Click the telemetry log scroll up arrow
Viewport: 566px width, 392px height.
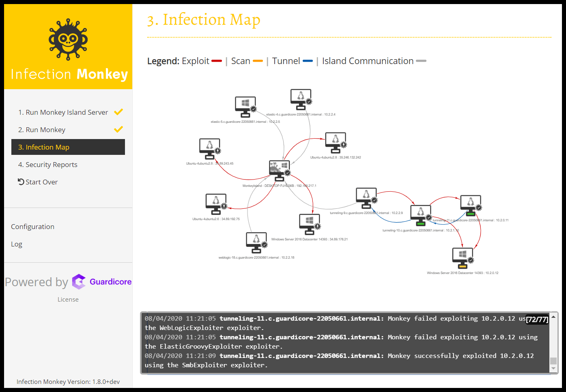coord(553,317)
